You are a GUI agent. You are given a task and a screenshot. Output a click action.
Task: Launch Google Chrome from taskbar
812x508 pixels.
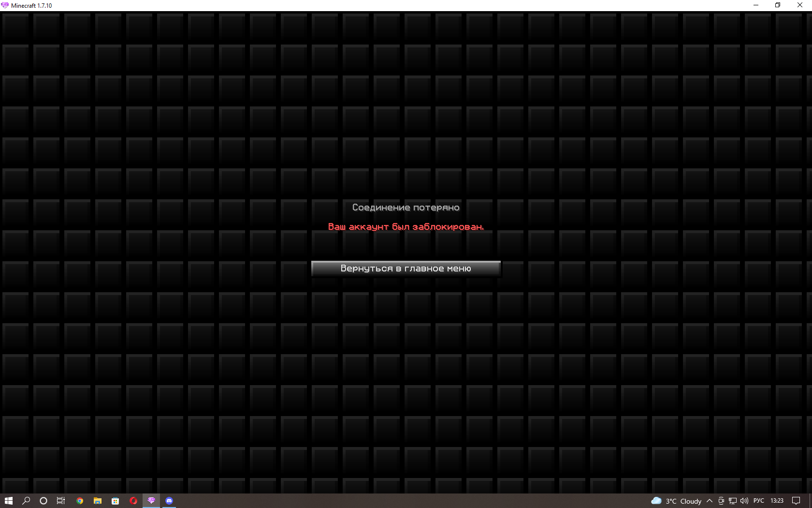(80, 501)
